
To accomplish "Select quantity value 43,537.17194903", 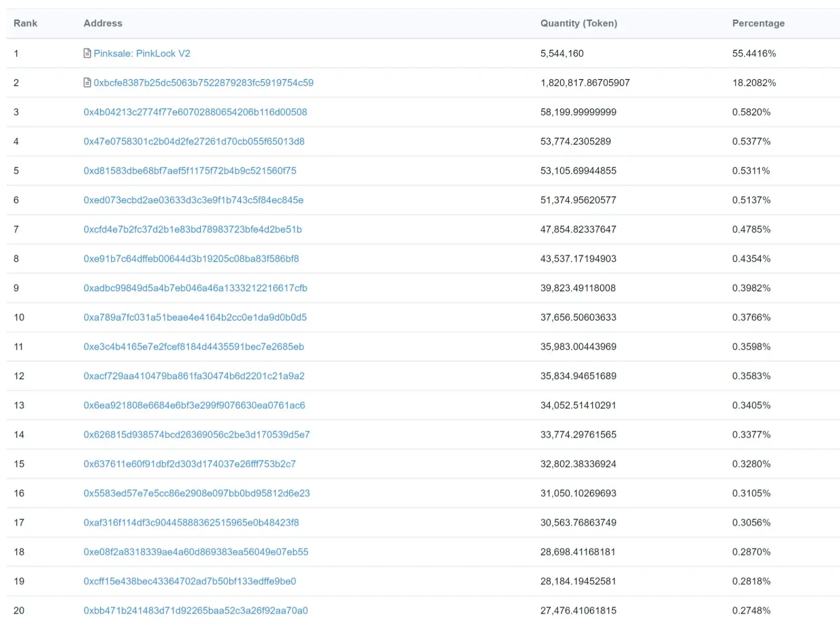I will pyautogui.click(x=578, y=258).
